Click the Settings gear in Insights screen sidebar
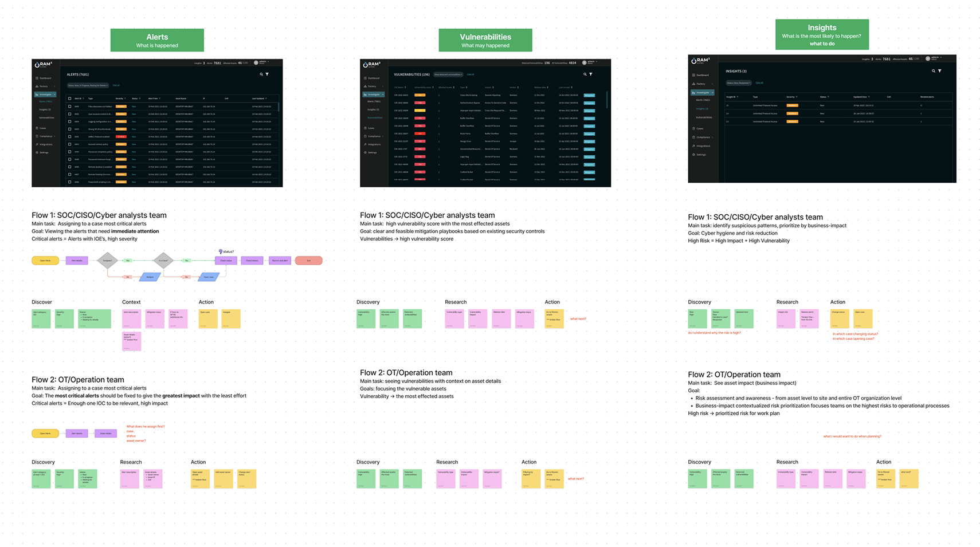 click(x=693, y=155)
